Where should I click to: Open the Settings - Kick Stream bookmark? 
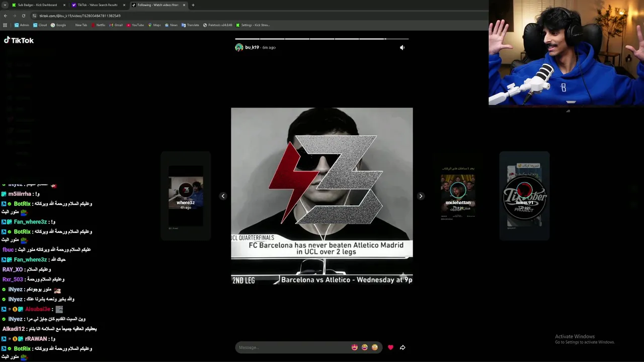click(x=253, y=25)
